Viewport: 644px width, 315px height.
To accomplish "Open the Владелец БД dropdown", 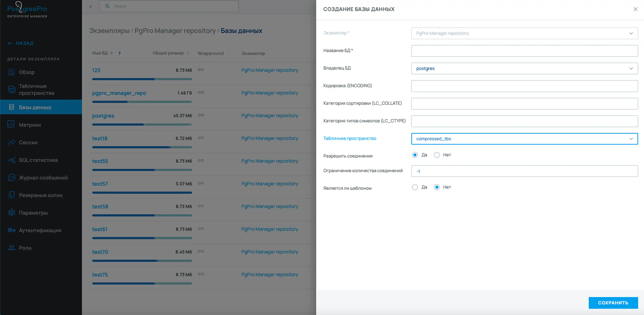I will click(524, 68).
